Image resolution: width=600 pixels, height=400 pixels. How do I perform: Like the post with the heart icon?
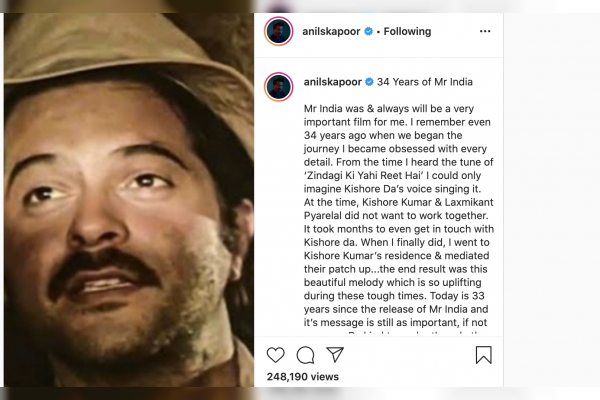276,355
